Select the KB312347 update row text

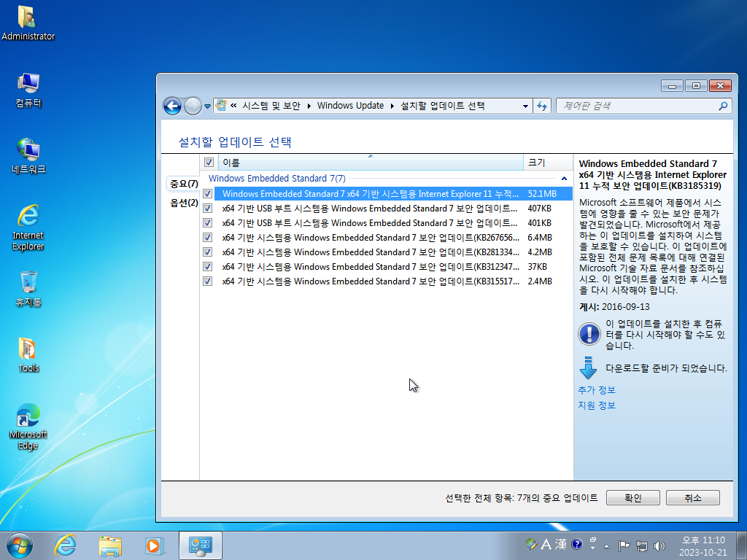click(x=371, y=267)
